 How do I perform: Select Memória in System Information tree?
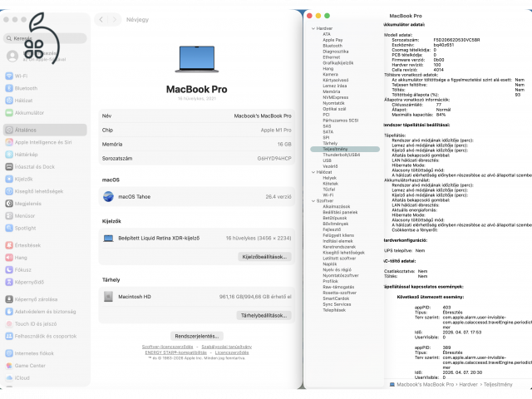point(332,91)
